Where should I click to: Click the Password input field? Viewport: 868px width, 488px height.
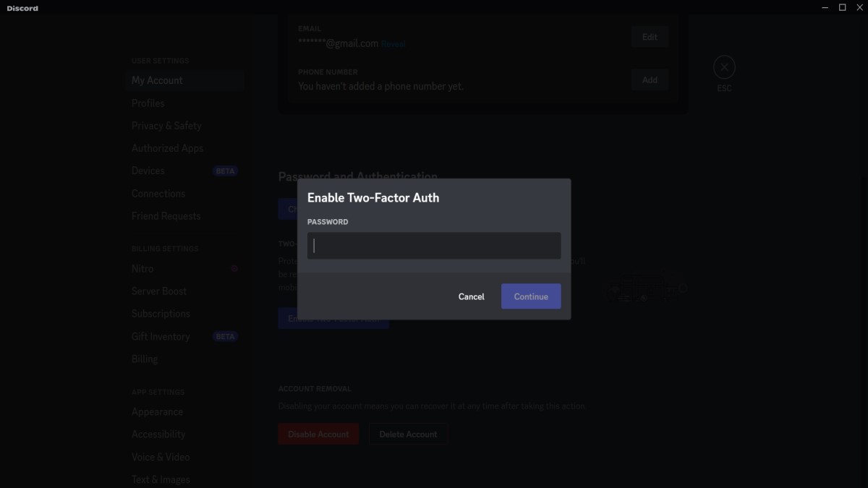pos(434,246)
